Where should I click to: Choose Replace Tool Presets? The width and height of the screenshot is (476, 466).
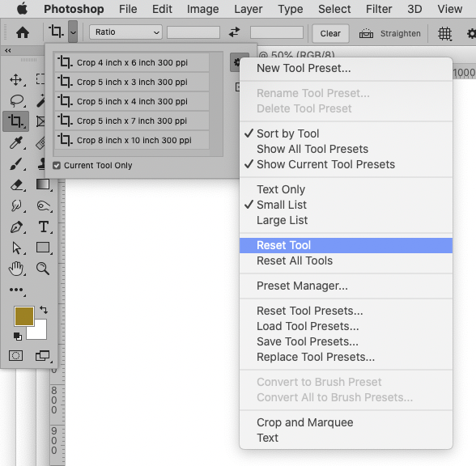click(x=346, y=357)
